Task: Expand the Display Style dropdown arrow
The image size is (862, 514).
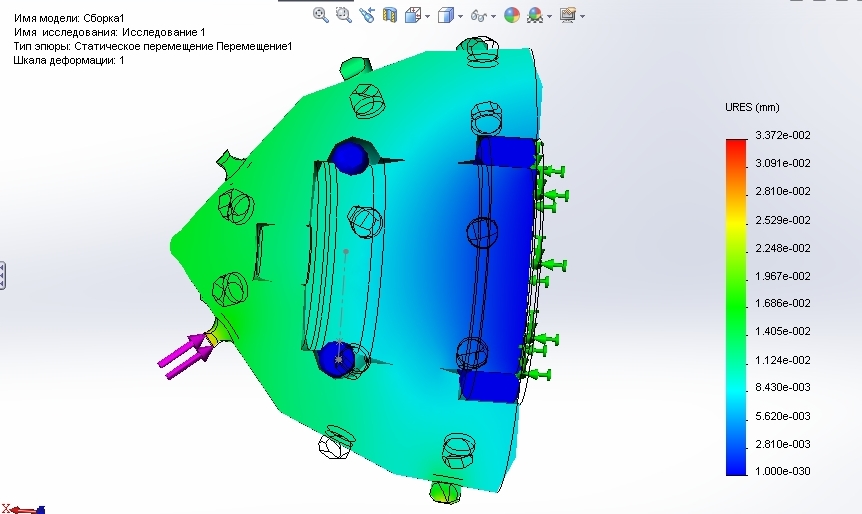Action: (x=460, y=16)
